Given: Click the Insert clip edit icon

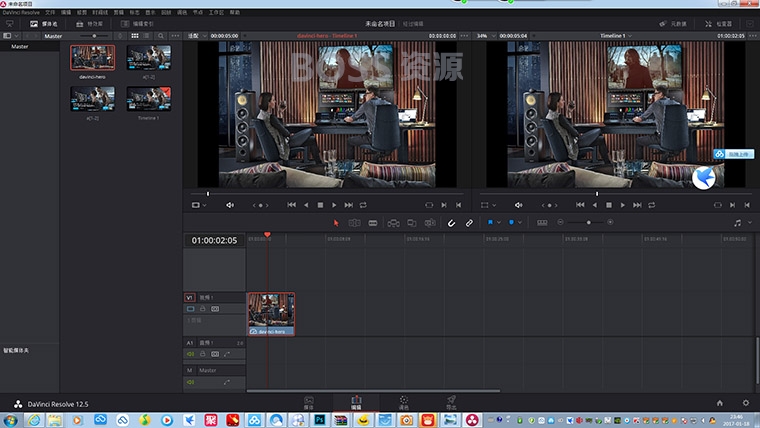Looking at the screenshot, I should (x=393, y=223).
